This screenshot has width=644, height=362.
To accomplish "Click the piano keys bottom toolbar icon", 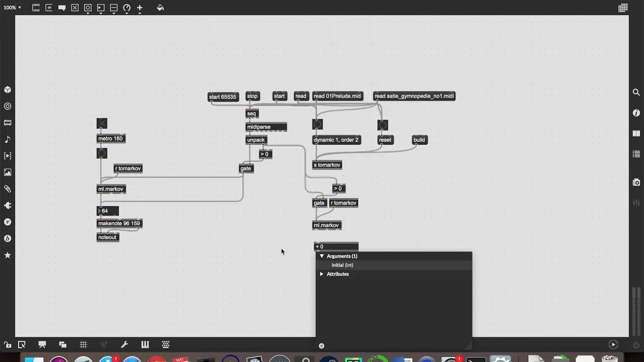I will tap(145, 344).
